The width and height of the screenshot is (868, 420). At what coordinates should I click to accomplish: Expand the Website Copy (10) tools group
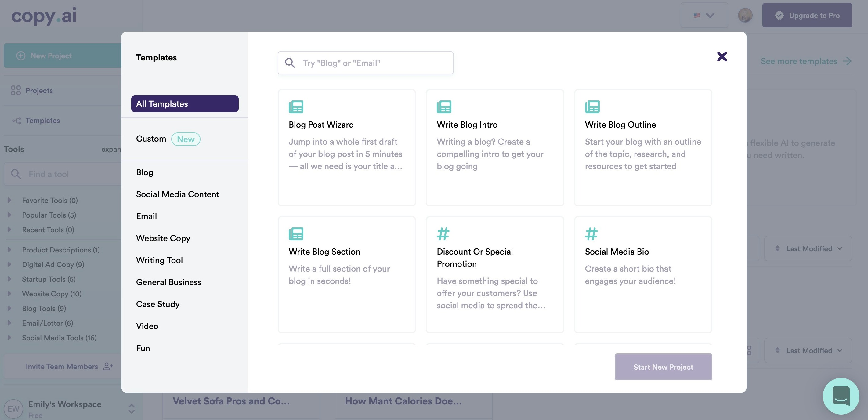coord(9,294)
